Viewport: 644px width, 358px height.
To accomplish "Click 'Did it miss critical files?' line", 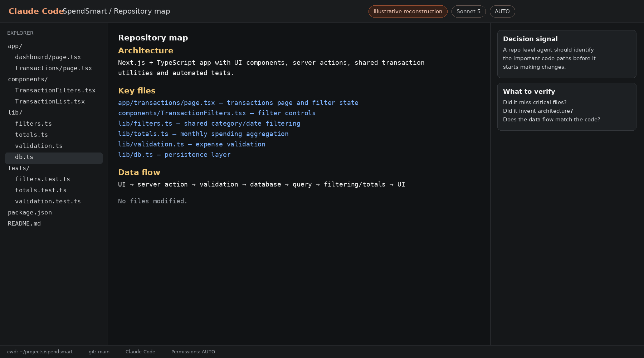I will pos(535,102).
